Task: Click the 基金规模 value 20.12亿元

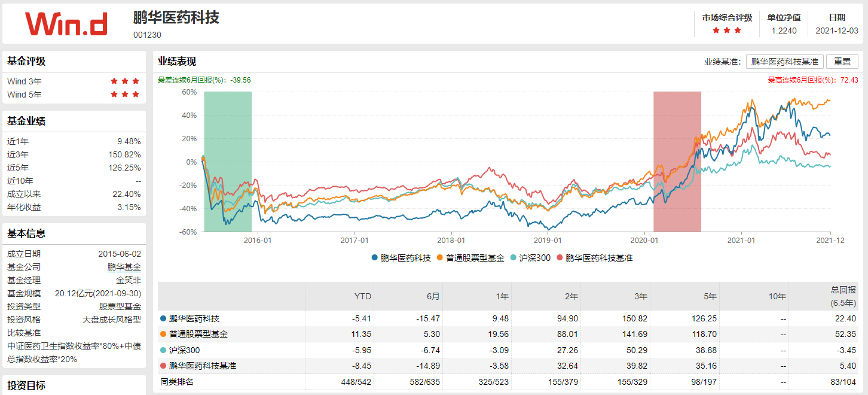Action: click(x=98, y=293)
